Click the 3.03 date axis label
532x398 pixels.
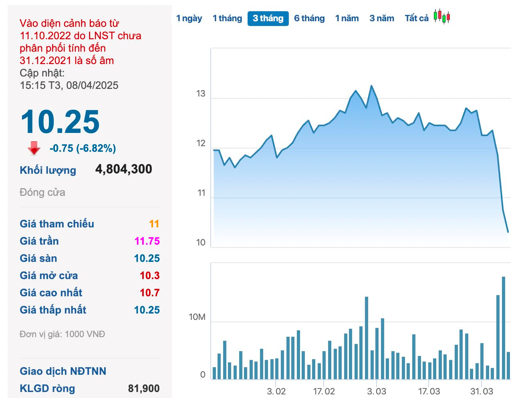[x=377, y=391]
